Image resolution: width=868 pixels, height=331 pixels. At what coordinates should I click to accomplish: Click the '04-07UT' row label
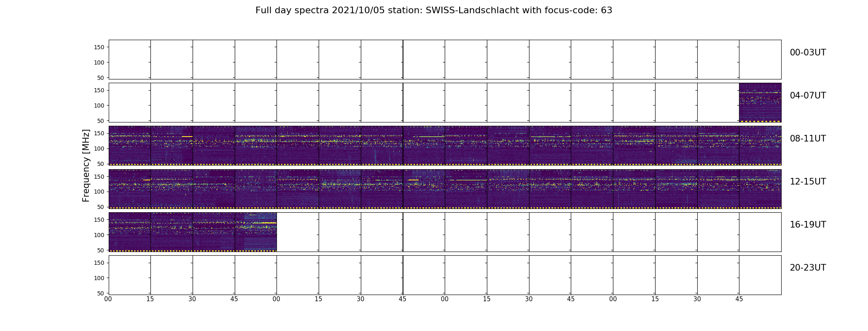pyautogui.click(x=808, y=96)
